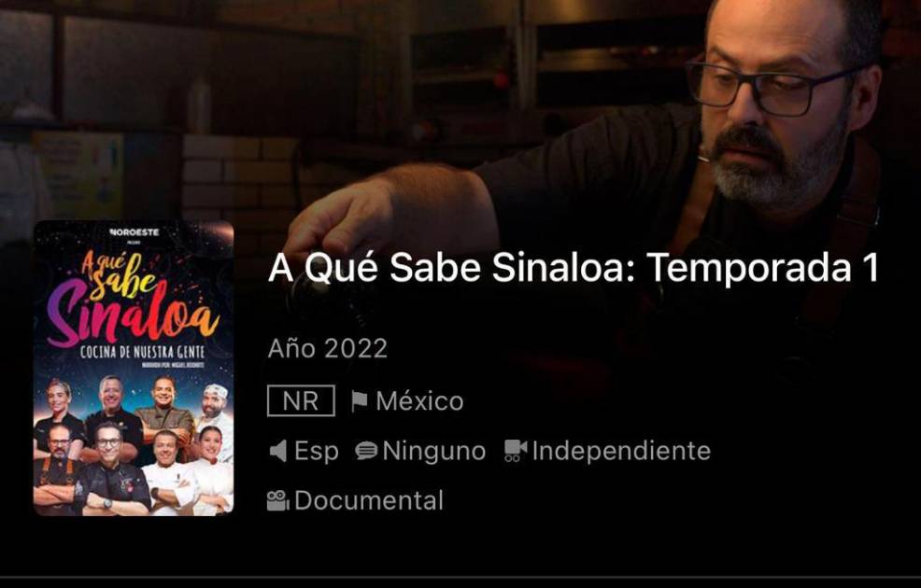
Task: Open the Independiente studio link
Action: [621, 452]
